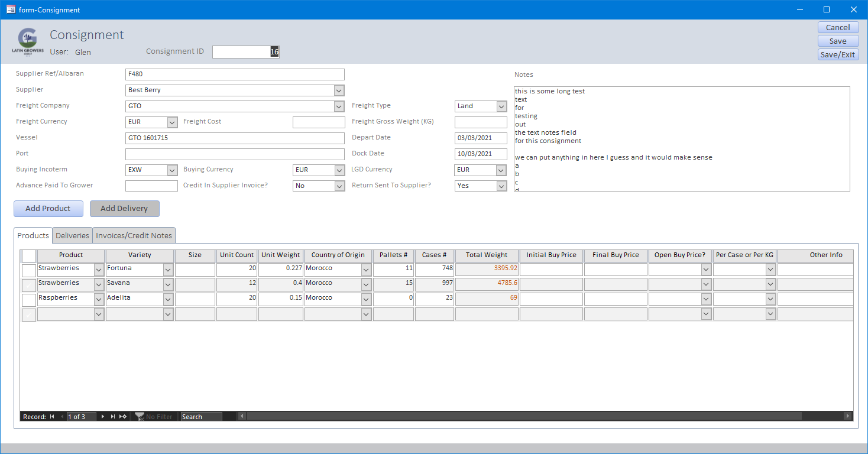The image size is (868, 454).
Task: Click the Vessel field GTO 1601715
Action: click(235, 138)
